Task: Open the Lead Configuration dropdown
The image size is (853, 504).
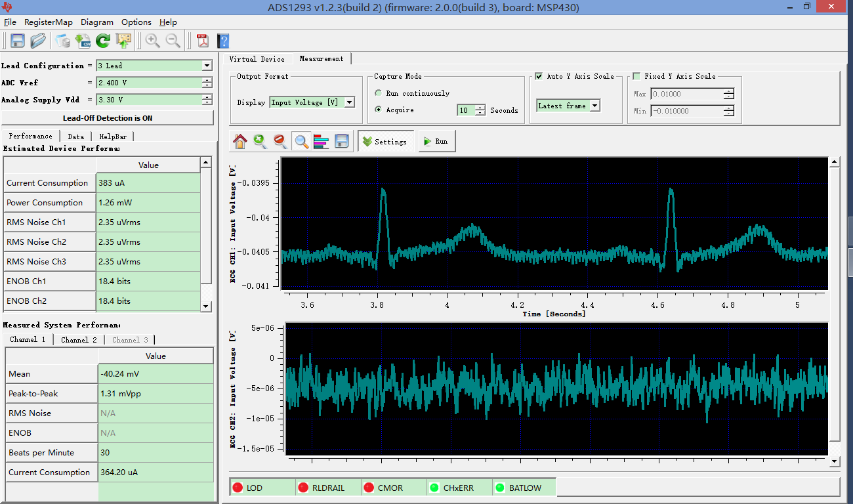Action: point(207,66)
